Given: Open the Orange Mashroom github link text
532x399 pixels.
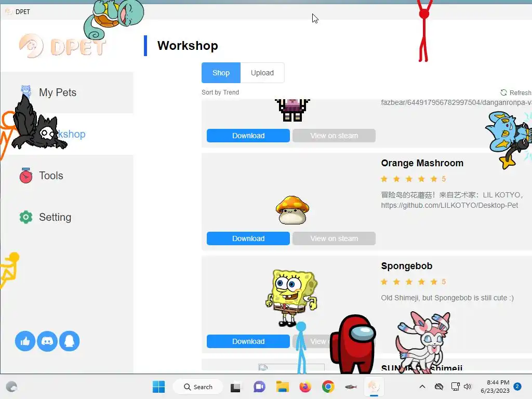Looking at the screenshot, I should pos(449,205).
